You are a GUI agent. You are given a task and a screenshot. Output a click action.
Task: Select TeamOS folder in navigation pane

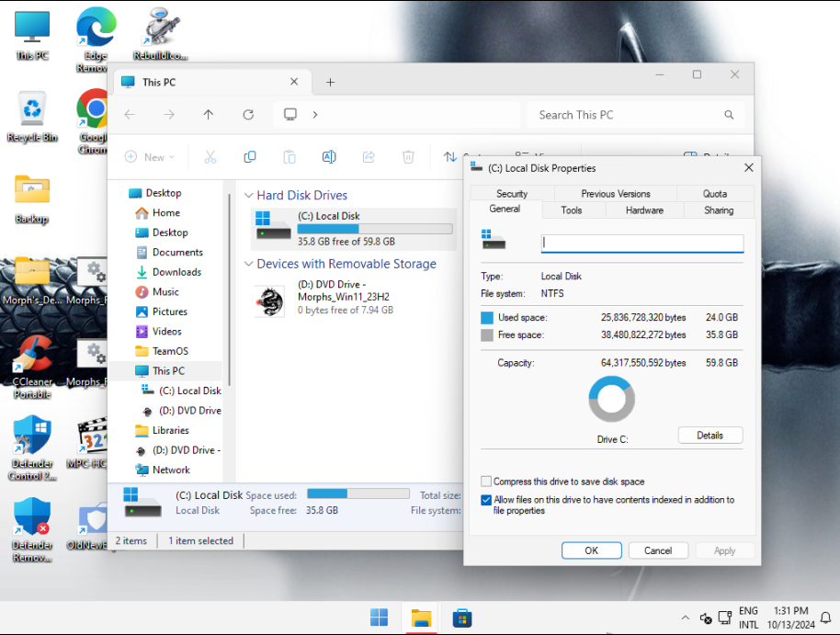pyautogui.click(x=170, y=351)
